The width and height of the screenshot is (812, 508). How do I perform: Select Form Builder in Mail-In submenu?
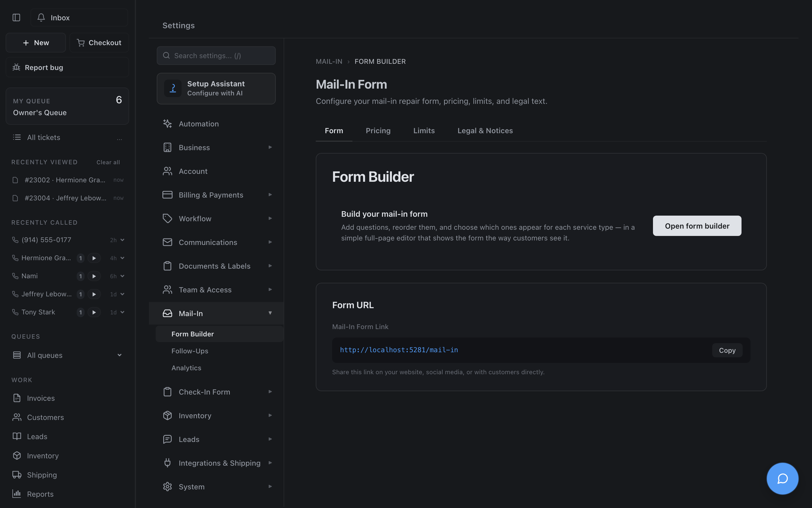coord(219,334)
